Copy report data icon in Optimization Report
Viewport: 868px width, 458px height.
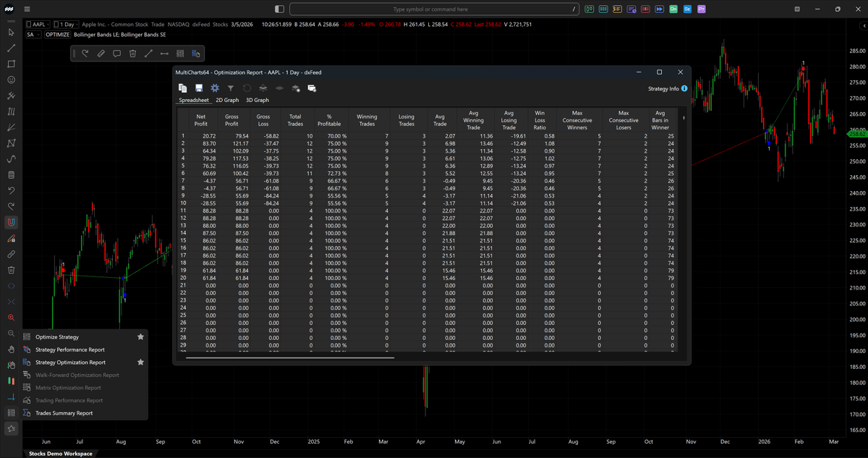183,88
